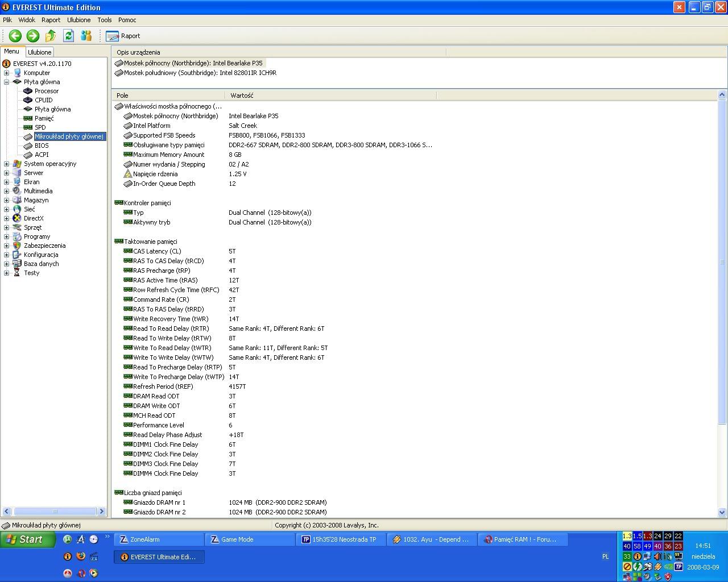
Task: Go back with the green left arrow
Action: (x=15, y=36)
